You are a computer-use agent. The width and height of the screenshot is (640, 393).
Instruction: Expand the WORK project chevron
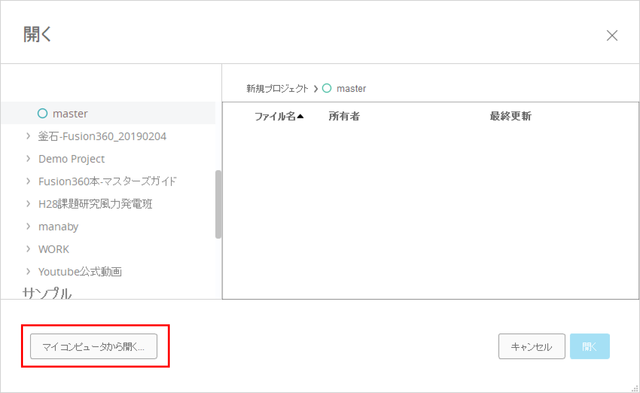(28, 249)
